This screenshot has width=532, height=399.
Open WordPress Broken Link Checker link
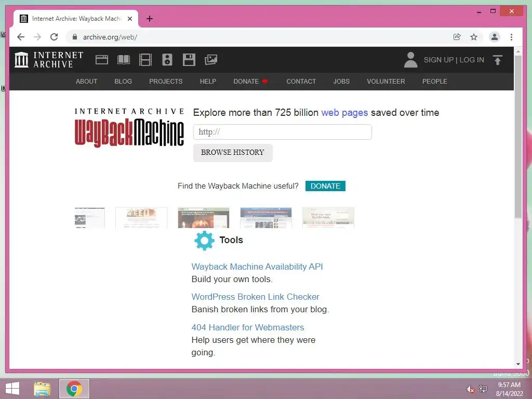click(256, 297)
